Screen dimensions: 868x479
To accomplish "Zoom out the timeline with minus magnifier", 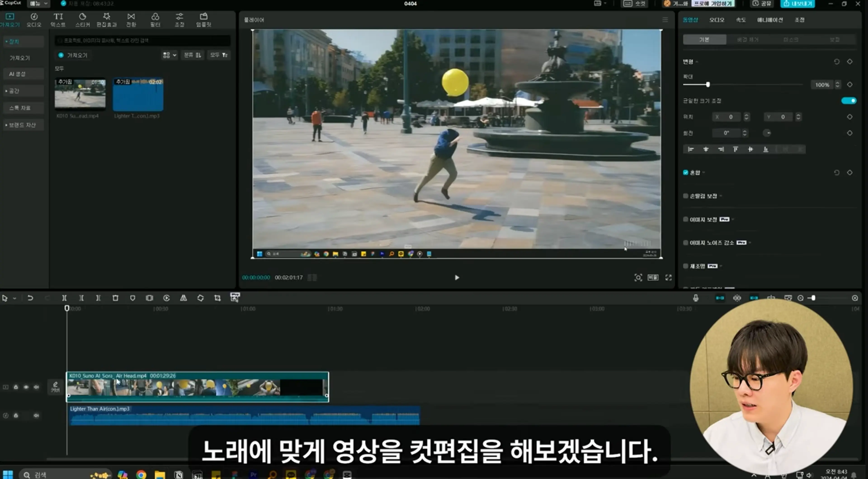I will click(x=801, y=298).
